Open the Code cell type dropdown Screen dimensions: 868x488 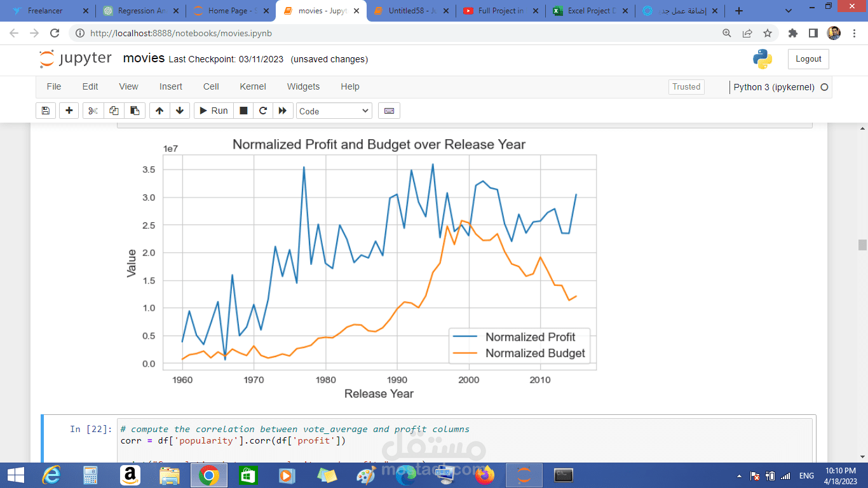coord(334,111)
